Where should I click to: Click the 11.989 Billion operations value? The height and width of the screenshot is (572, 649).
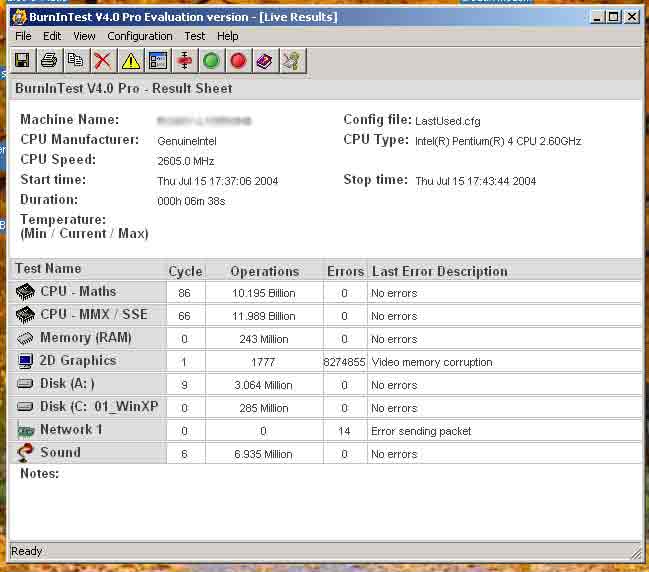(264, 316)
